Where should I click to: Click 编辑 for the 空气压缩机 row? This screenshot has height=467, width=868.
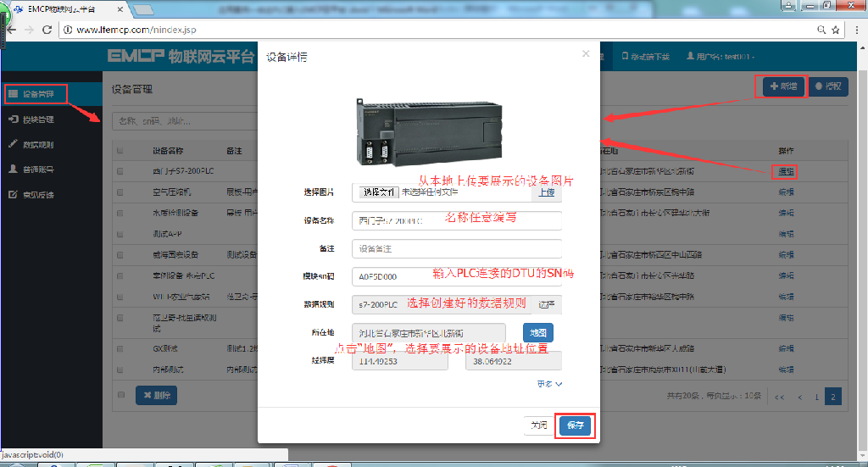click(x=786, y=192)
